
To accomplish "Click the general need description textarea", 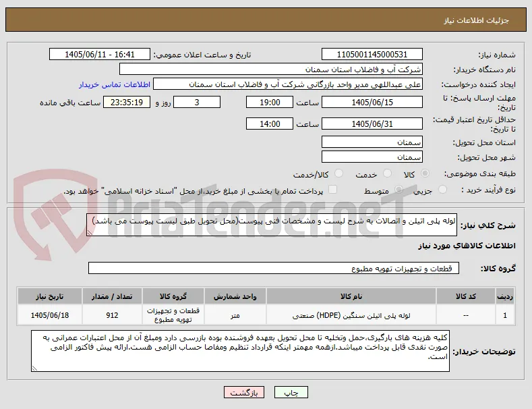I will [272, 225].
